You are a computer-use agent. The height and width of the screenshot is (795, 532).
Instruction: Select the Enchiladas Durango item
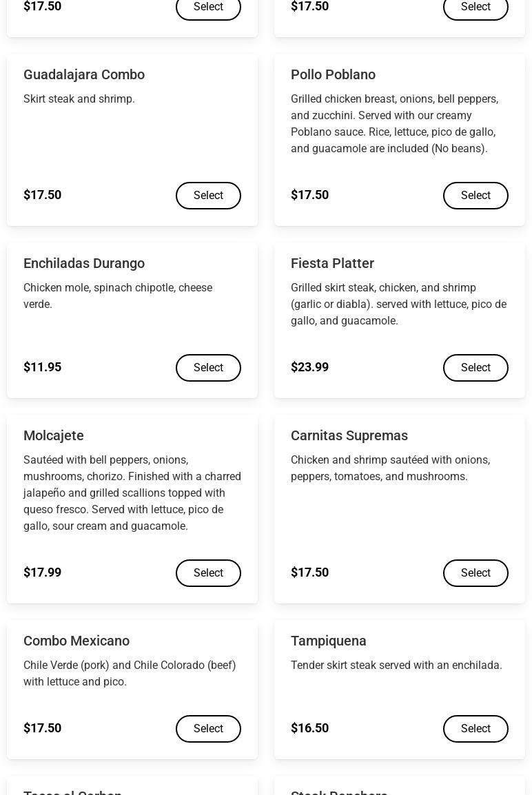pos(208,368)
